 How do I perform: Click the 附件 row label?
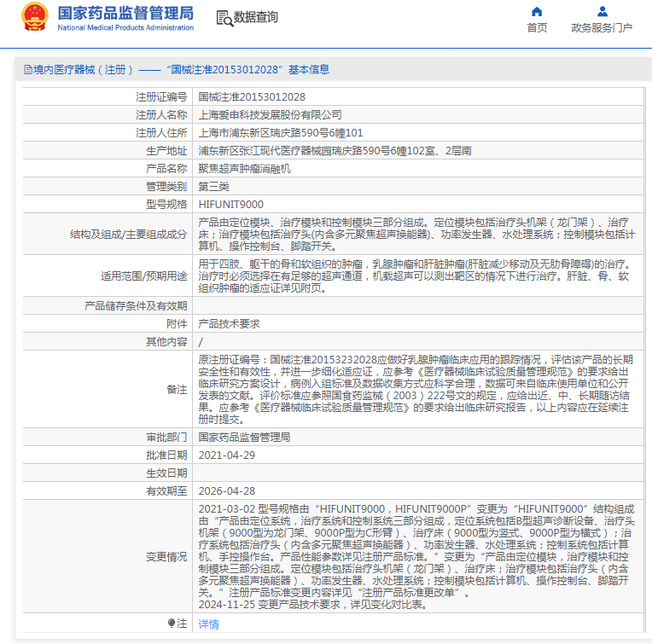177,323
